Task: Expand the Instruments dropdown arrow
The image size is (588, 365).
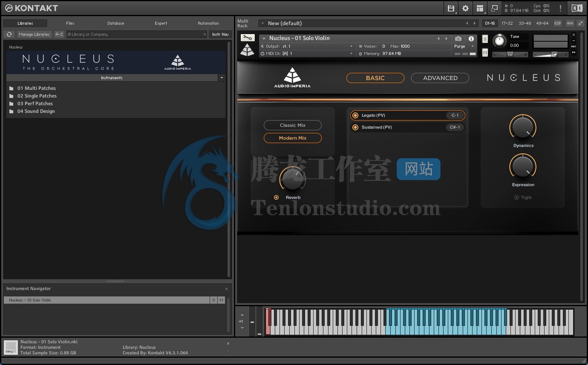Action: click(x=221, y=78)
